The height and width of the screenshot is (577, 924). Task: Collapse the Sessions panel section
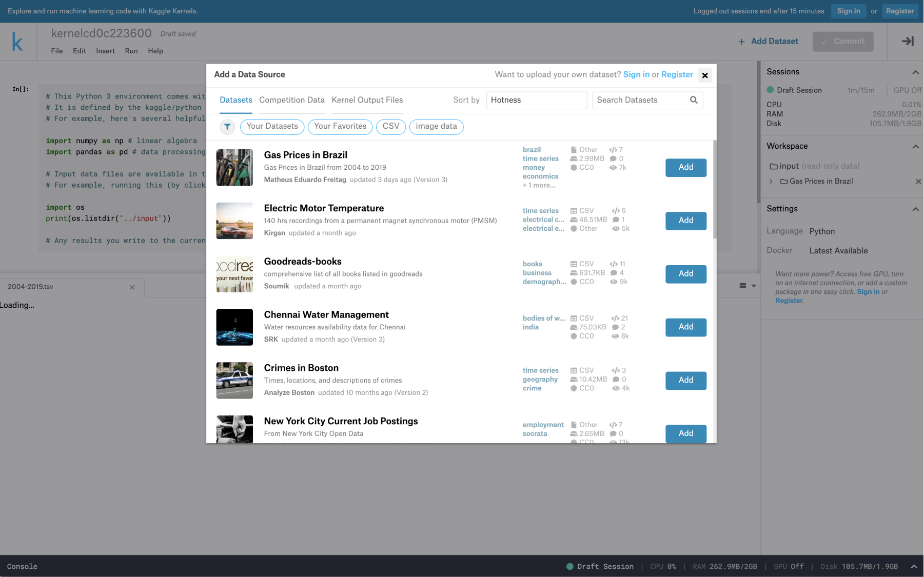tap(915, 72)
